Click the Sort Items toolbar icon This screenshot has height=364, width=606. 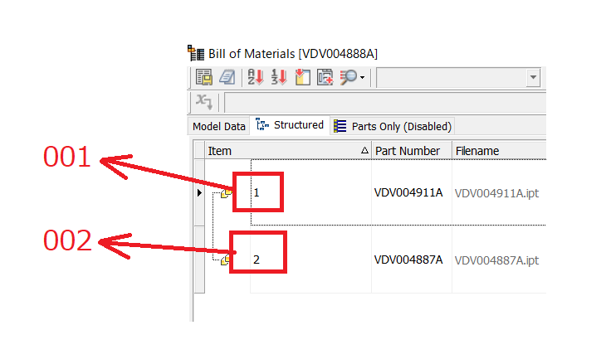256,77
